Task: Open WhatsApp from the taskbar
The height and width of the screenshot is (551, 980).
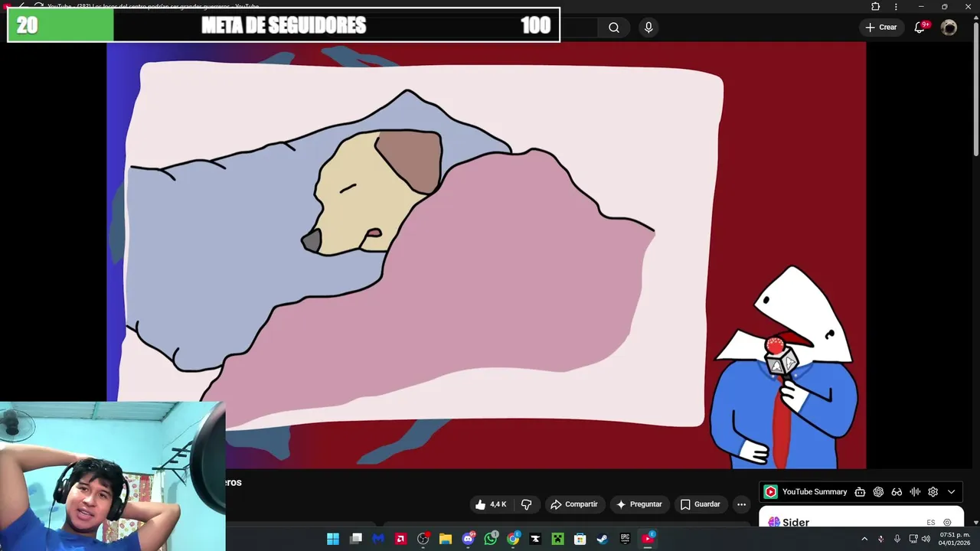Action: coord(491,539)
